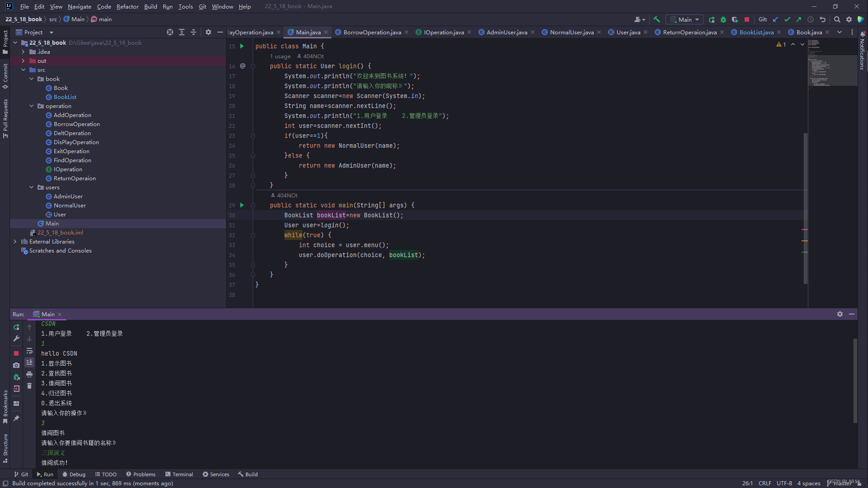
Task: Select the BookList class in the project tree
Action: point(65,97)
